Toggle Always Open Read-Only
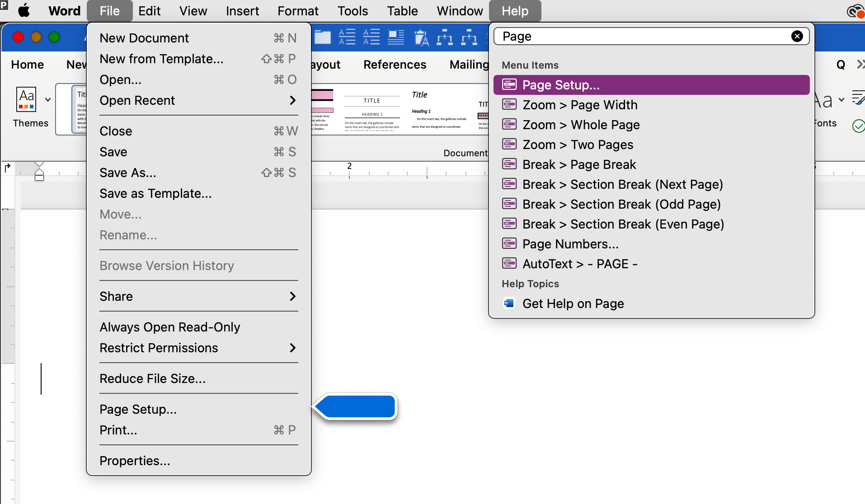Image resolution: width=865 pixels, height=504 pixels. click(199, 327)
